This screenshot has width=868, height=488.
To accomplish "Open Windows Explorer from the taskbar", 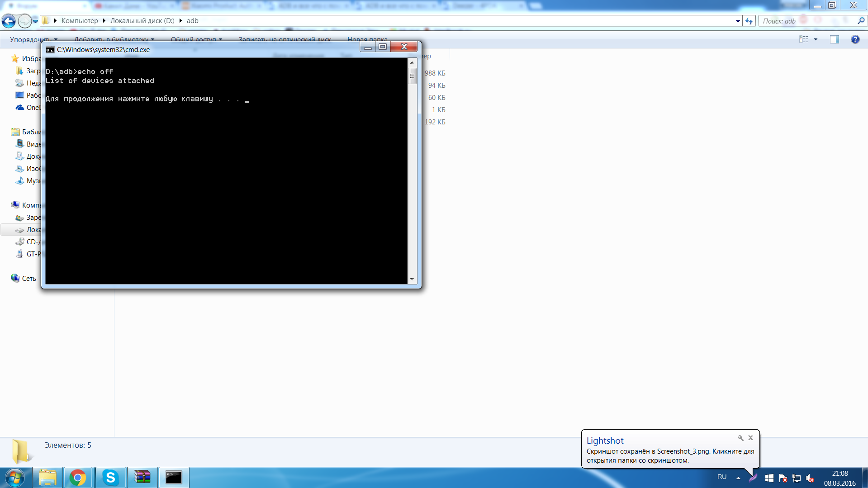I will point(47,478).
